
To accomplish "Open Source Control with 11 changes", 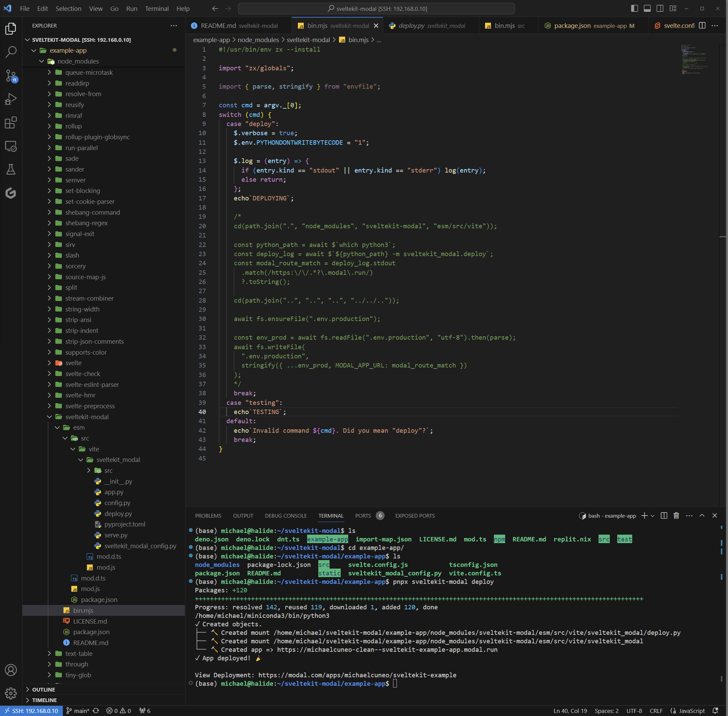I will click(x=11, y=76).
